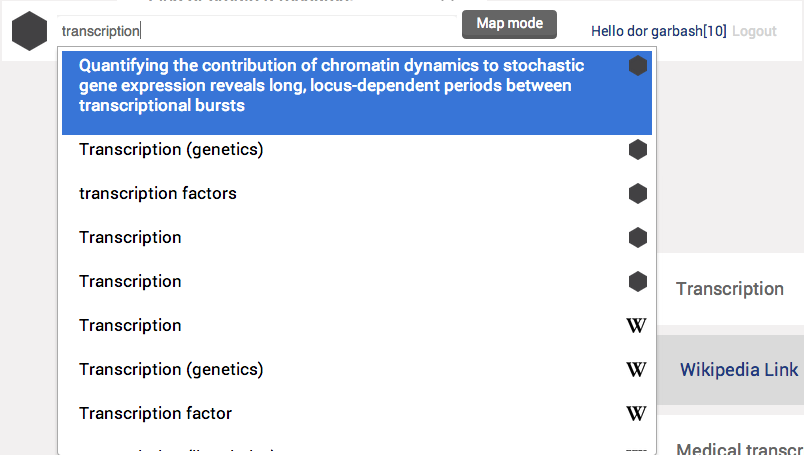Pick the Transcription factor Wikipedia suggestion

click(x=357, y=413)
